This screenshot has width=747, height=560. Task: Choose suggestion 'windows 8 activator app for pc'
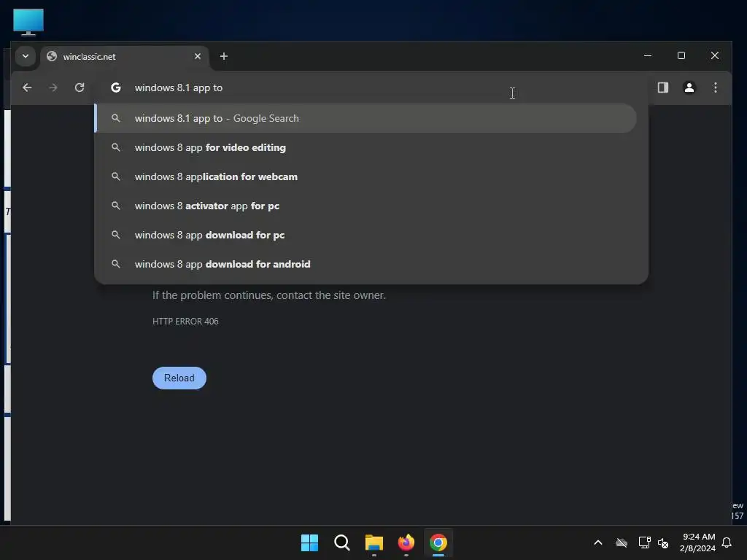pyautogui.click(x=365, y=206)
